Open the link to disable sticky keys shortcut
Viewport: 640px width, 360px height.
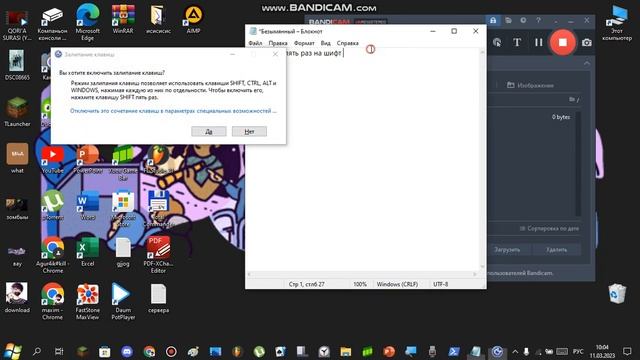(173, 111)
